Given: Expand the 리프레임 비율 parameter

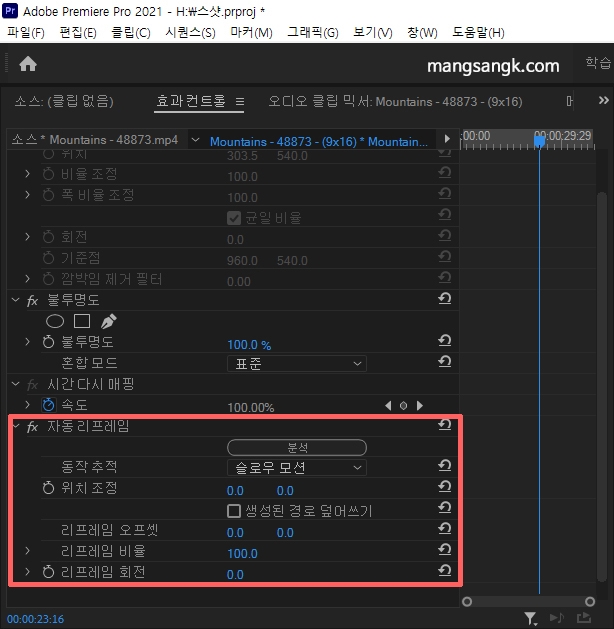Looking at the screenshot, I should tap(27, 551).
